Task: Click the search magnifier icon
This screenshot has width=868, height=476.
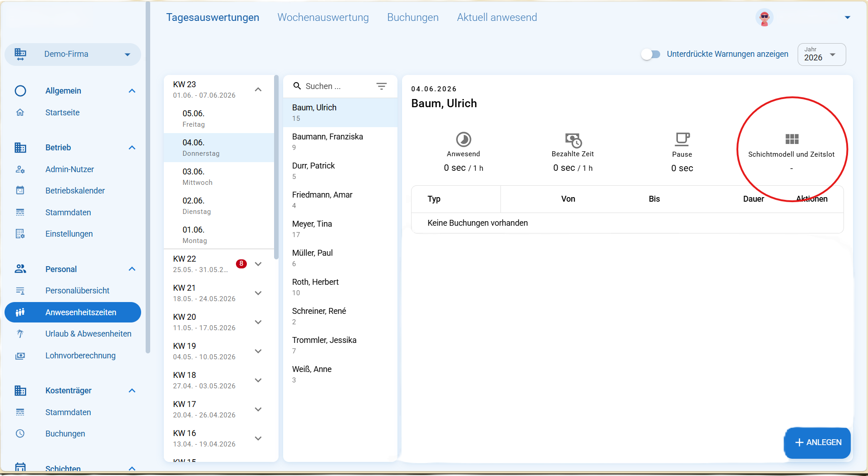Action: click(297, 86)
